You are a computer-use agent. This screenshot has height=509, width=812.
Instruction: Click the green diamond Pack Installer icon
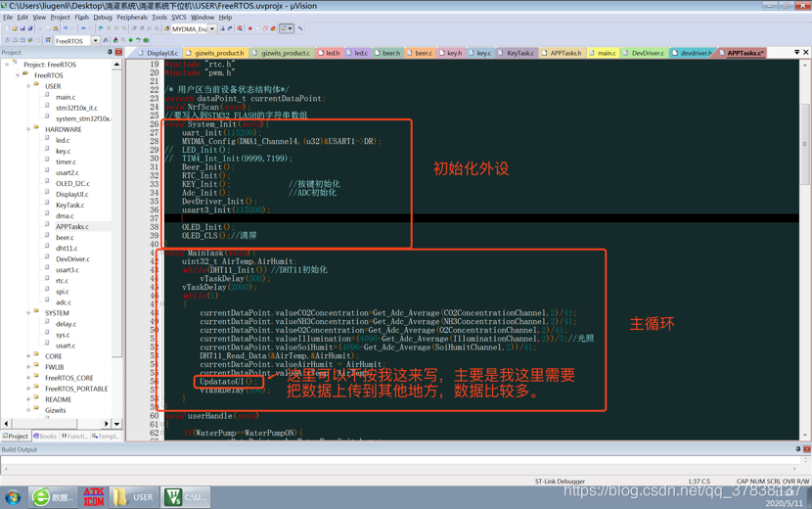(x=130, y=40)
